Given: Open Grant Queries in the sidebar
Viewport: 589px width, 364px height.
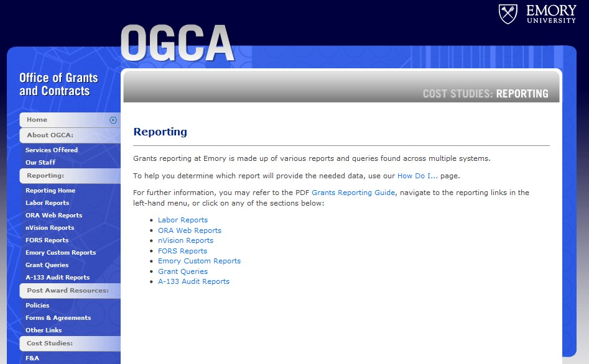Looking at the screenshot, I should [x=47, y=265].
